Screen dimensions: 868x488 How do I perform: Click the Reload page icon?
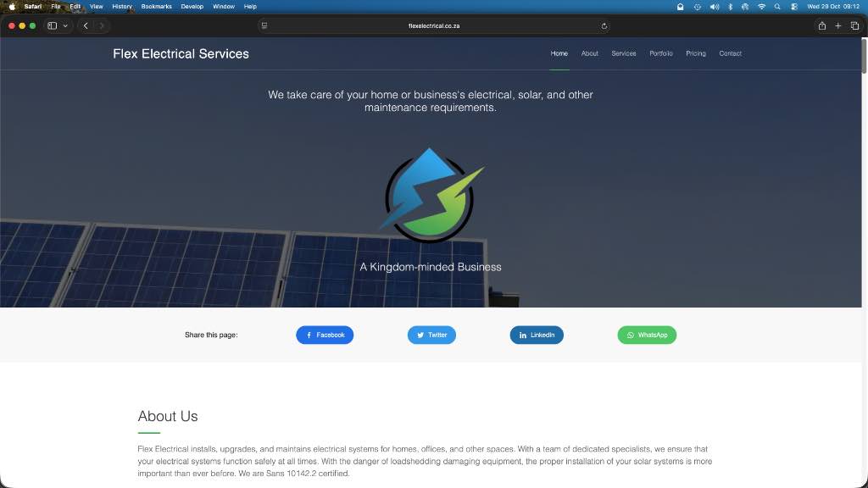(x=604, y=26)
